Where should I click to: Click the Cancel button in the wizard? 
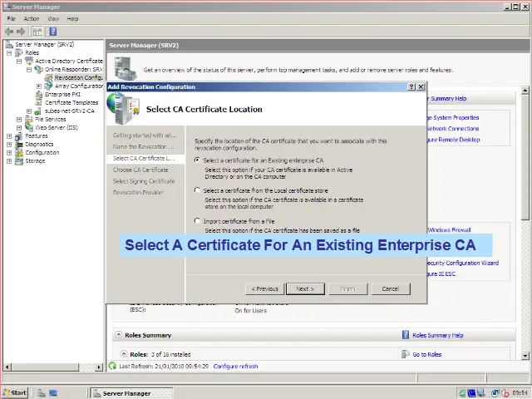point(391,288)
